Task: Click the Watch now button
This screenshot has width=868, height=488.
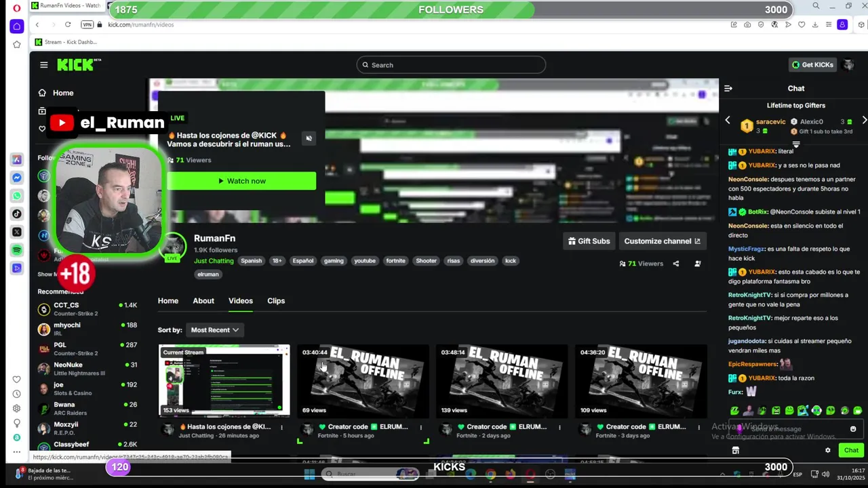Action: (x=241, y=181)
